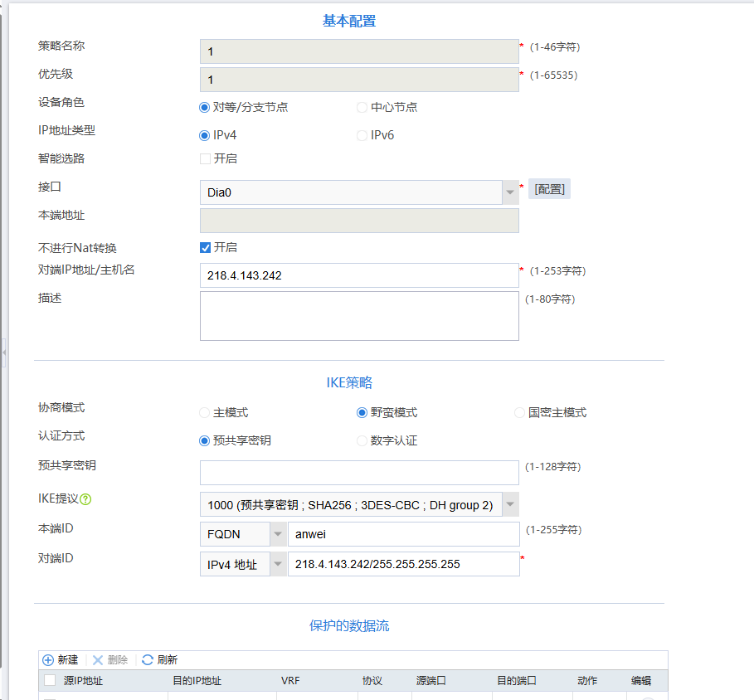Click the 新建 plus icon
The image size is (754, 700).
(48, 660)
